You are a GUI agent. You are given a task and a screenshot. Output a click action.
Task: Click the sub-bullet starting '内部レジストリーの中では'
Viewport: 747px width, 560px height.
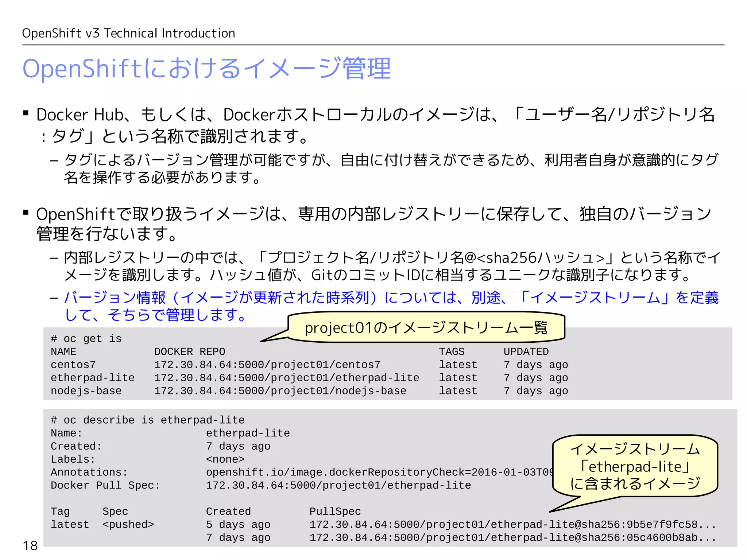[392, 266]
